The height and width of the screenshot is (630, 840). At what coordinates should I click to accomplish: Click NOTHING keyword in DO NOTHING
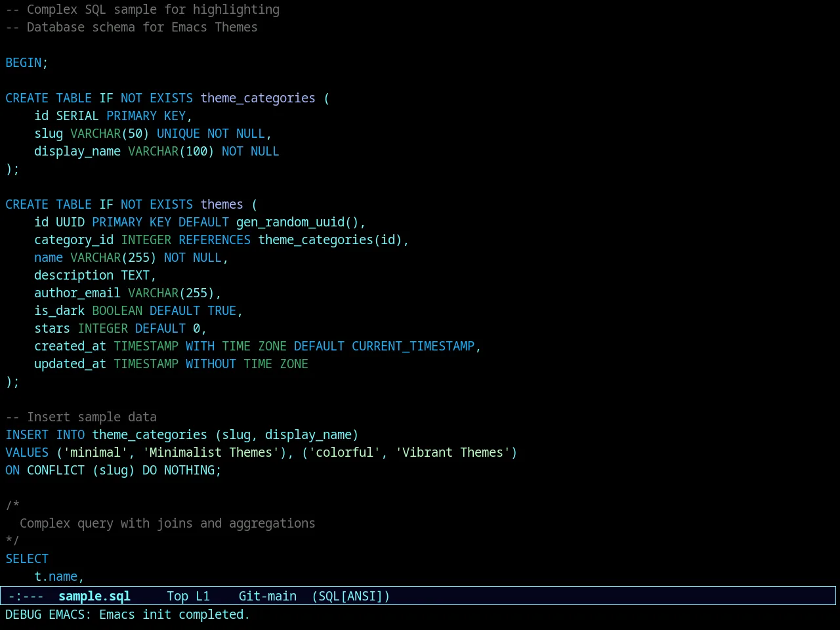coord(189,470)
